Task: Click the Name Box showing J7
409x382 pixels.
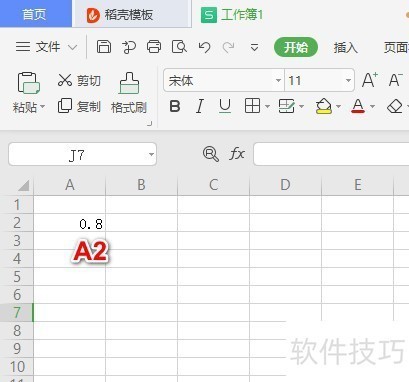Action: pos(77,154)
